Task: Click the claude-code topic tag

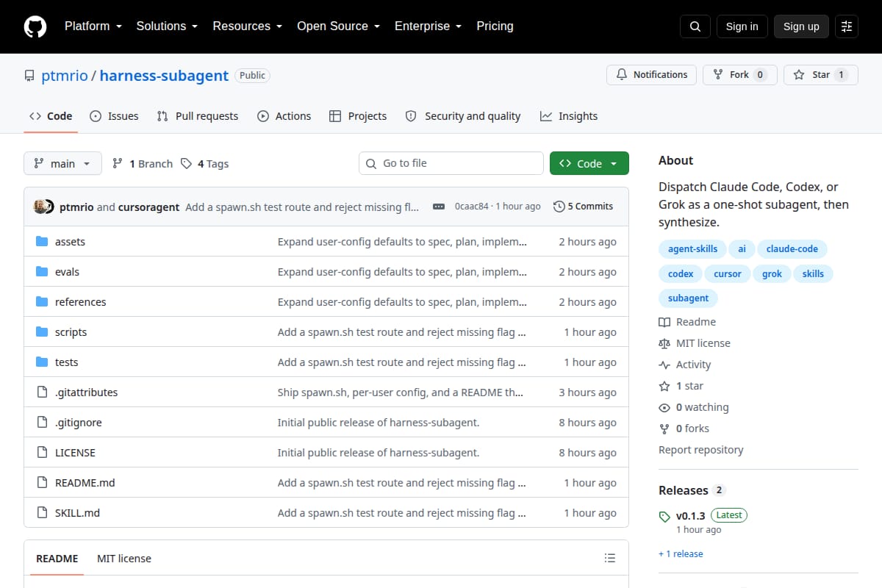Action: (x=792, y=249)
